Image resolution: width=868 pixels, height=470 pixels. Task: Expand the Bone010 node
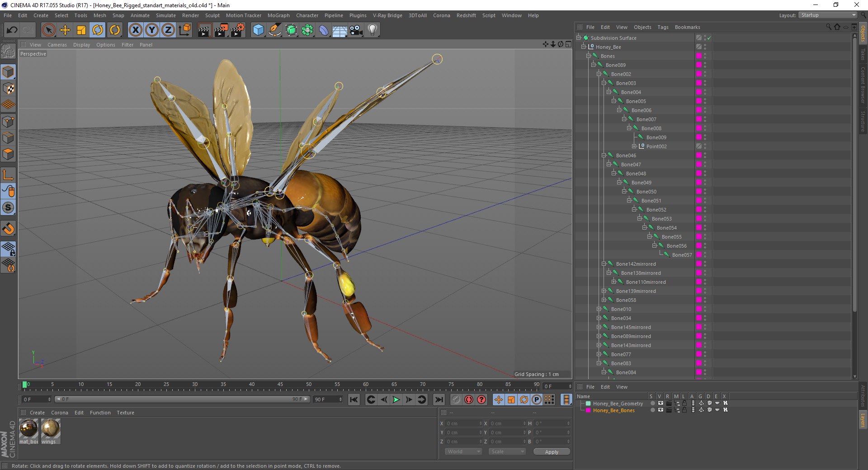click(x=599, y=309)
